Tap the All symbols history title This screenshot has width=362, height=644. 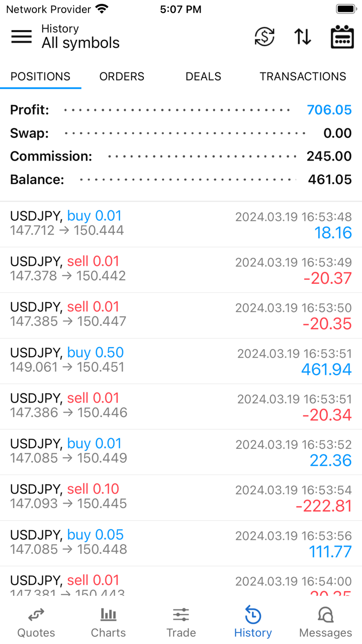[80, 43]
